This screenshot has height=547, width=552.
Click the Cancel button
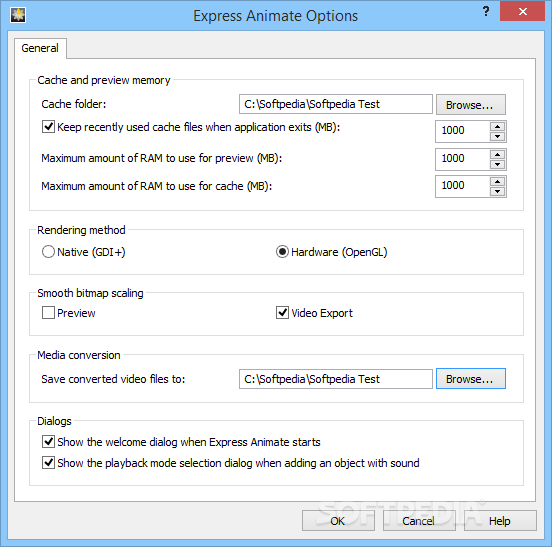click(x=419, y=521)
